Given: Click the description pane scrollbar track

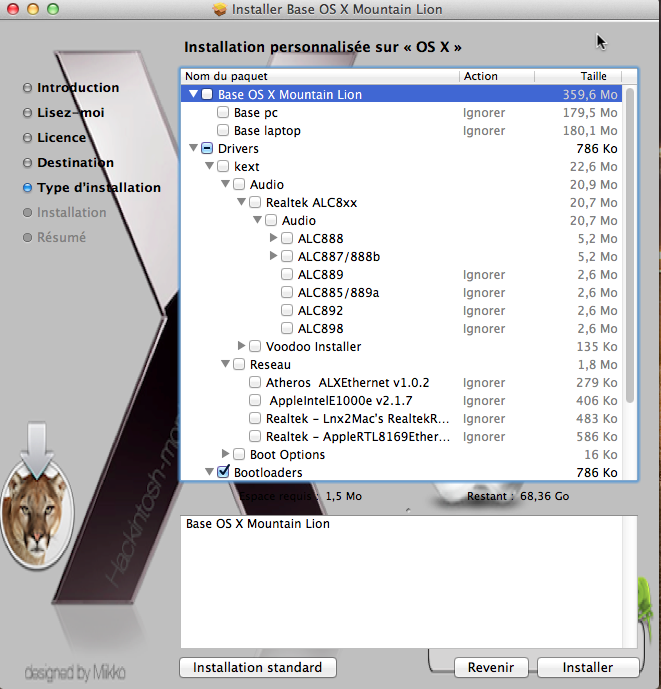Looking at the screenshot, I should coord(630,582).
